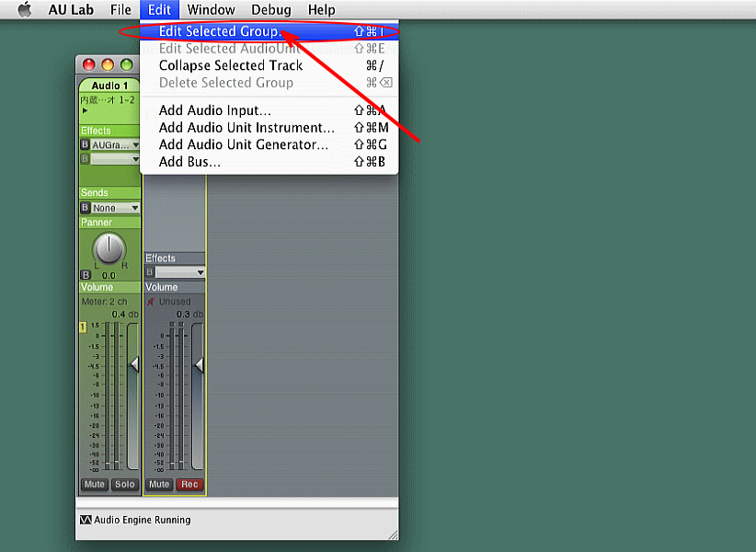This screenshot has width=756, height=552.
Task: Click the audio engine status icon
Action: click(x=86, y=520)
